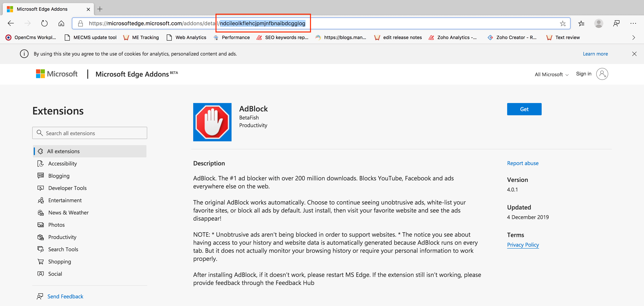Open the Web Analytics bookmark
Viewport: 644px width, 306px height.
(x=186, y=38)
